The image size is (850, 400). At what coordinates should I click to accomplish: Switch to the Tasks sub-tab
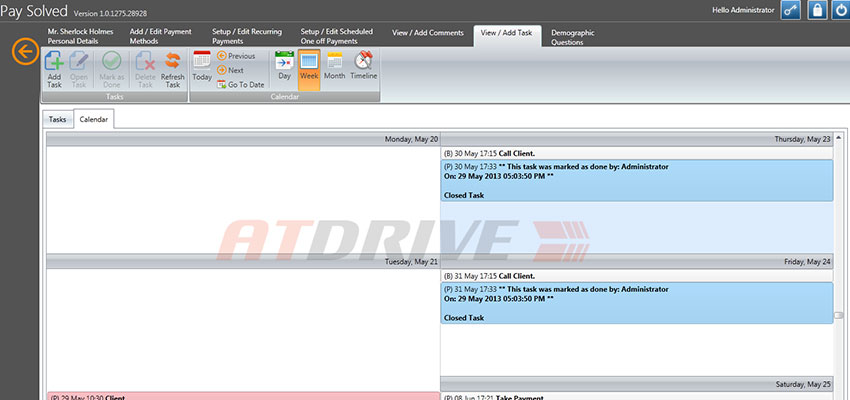57,120
